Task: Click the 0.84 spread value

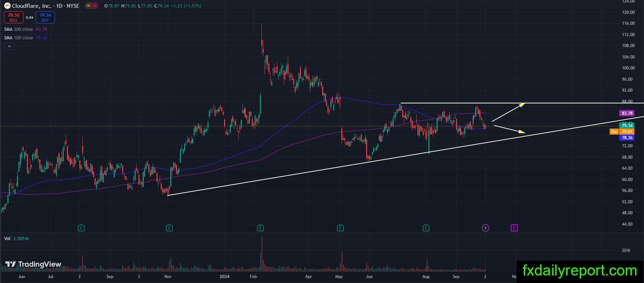Action: (29, 17)
